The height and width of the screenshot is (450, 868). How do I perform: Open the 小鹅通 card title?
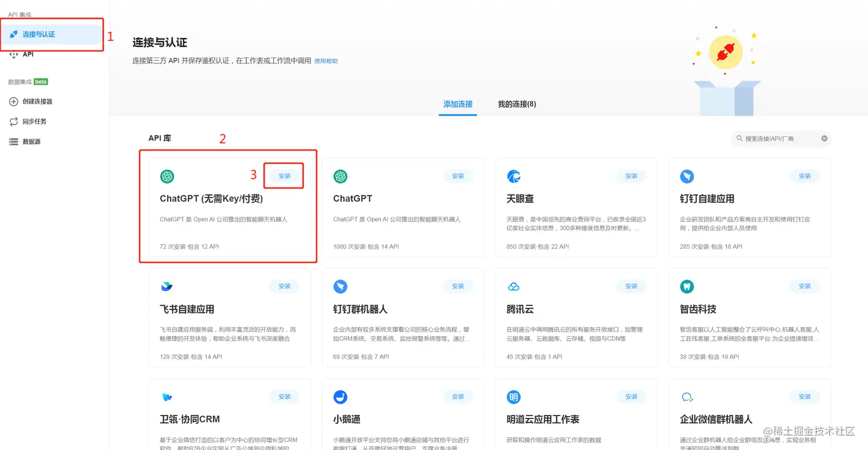coord(347,420)
